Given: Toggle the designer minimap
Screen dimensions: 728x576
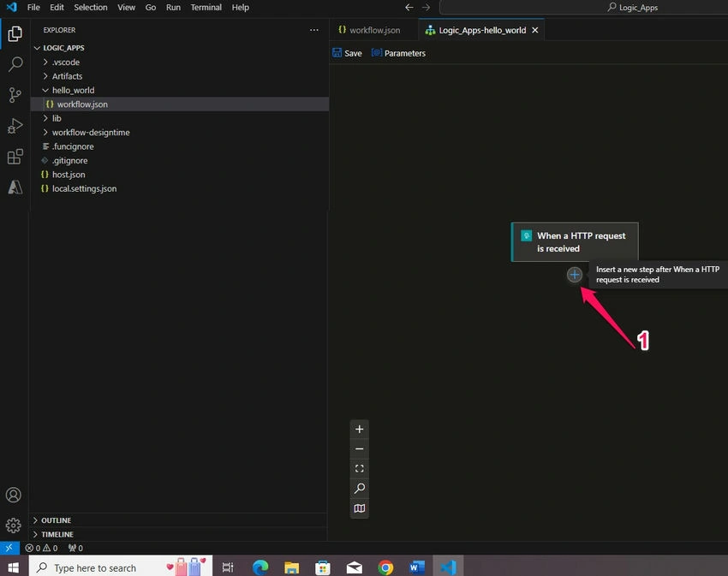Looking at the screenshot, I should click(360, 508).
